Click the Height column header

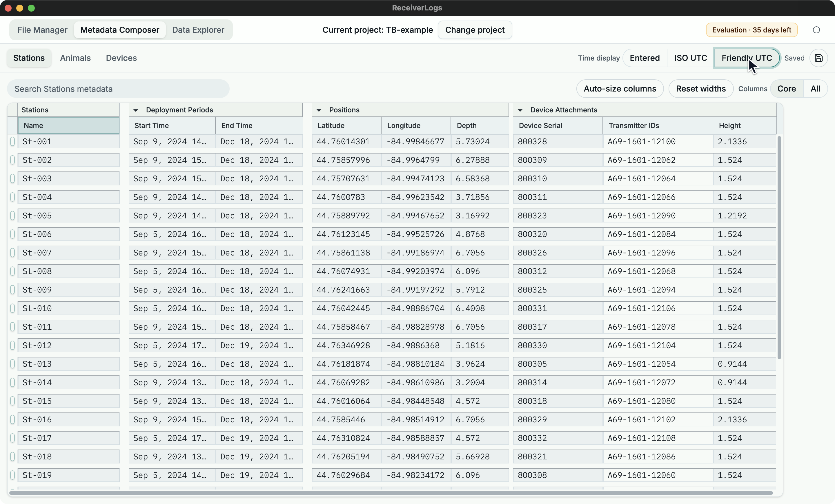click(x=745, y=126)
